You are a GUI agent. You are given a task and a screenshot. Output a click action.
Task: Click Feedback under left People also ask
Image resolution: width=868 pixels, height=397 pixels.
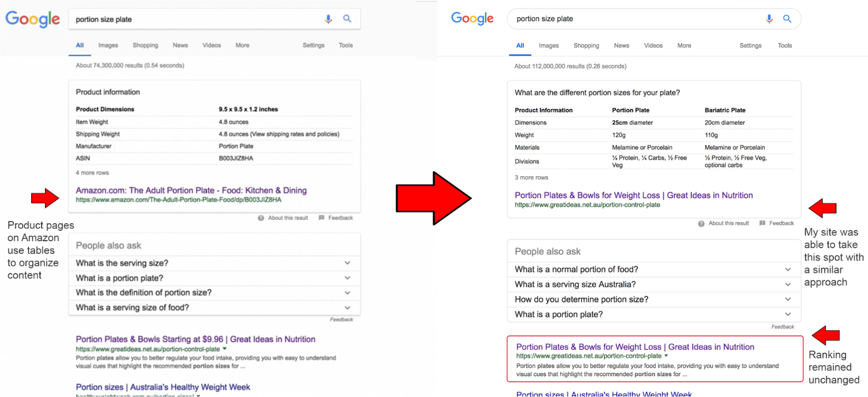click(x=341, y=320)
